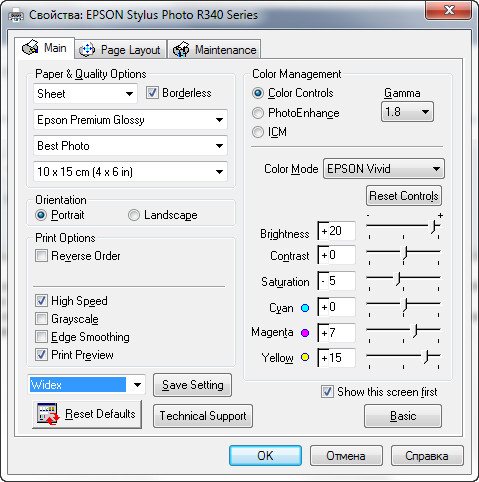
Task: Uncheck the Borderless checkbox
Action: (152, 93)
